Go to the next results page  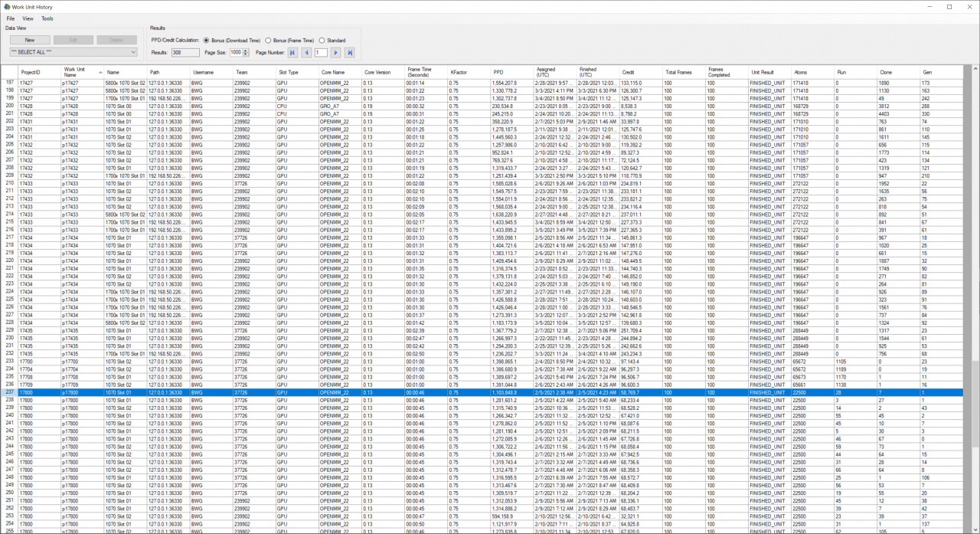coord(335,52)
